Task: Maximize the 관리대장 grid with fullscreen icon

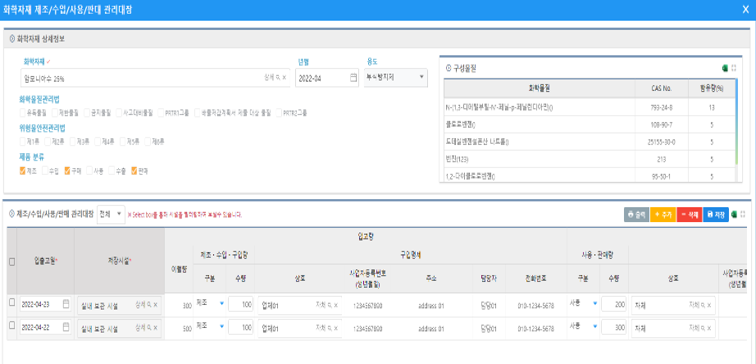Action: click(743, 215)
